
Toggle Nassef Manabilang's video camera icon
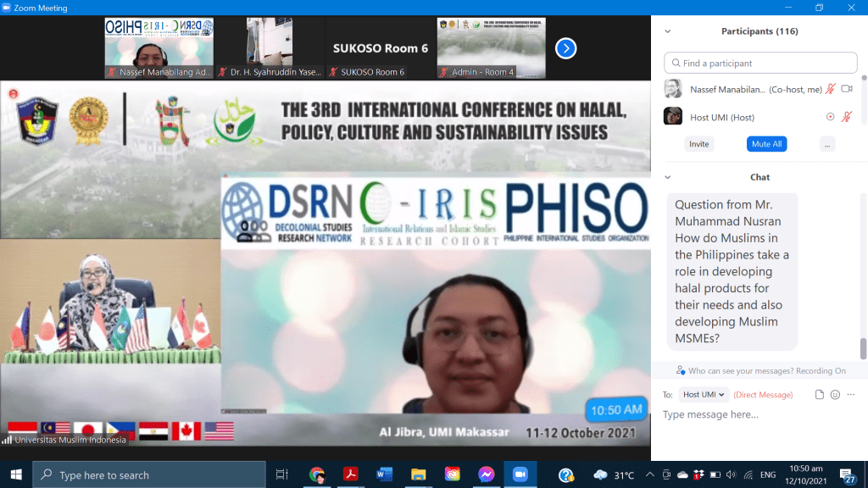point(846,89)
